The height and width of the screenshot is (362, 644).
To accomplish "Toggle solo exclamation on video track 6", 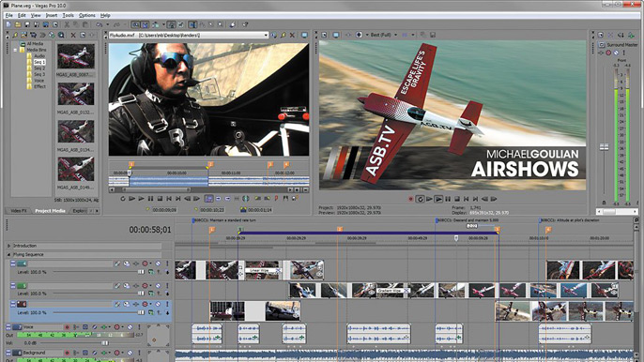I will point(167,304).
